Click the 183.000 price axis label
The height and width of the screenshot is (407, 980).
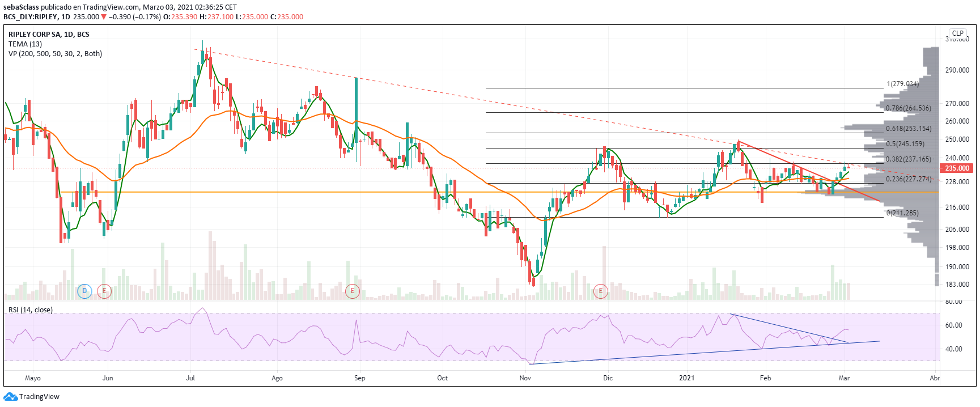(957, 285)
